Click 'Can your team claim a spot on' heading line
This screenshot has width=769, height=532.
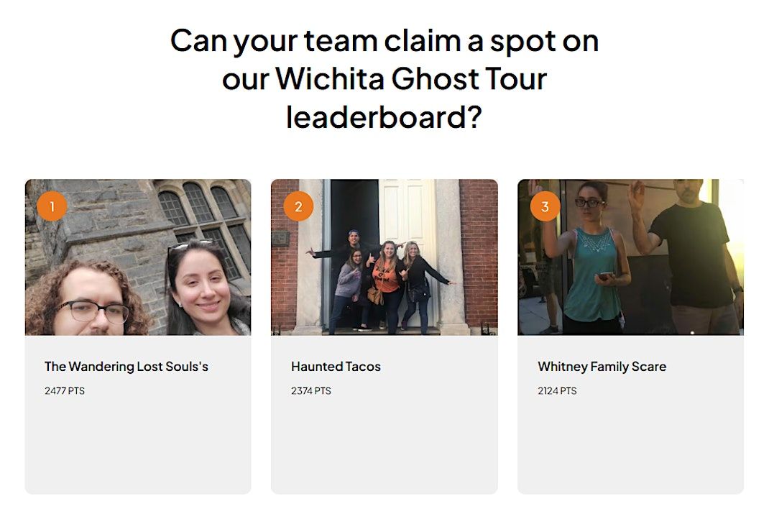[384, 41]
